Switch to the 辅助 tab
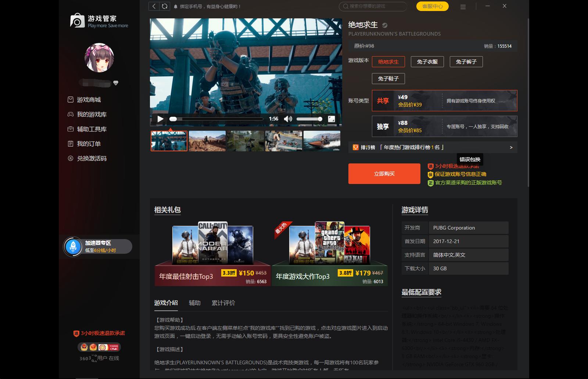 (x=194, y=303)
